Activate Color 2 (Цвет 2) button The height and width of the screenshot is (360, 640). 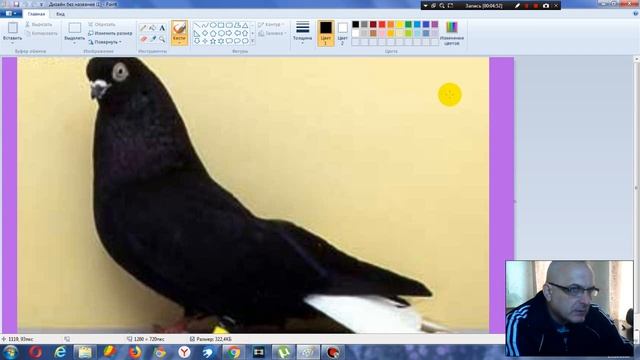click(x=342, y=33)
